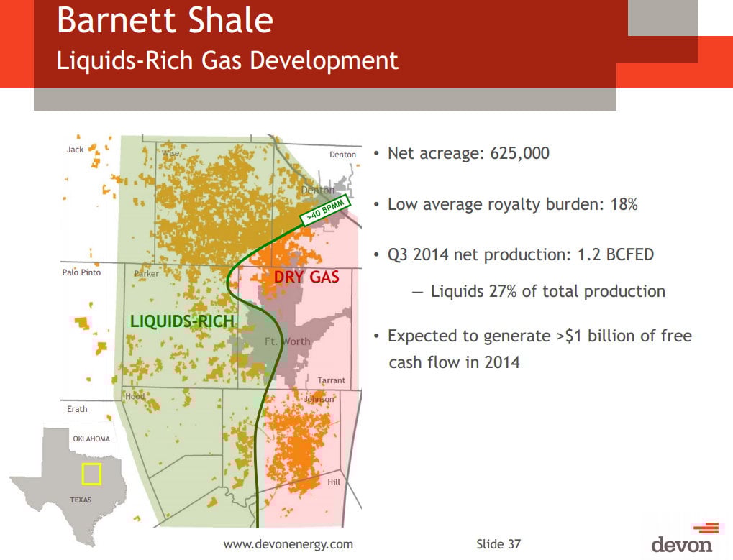733x560 pixels.
Task: Click the Palo Pinto county label
Action: 81,273
